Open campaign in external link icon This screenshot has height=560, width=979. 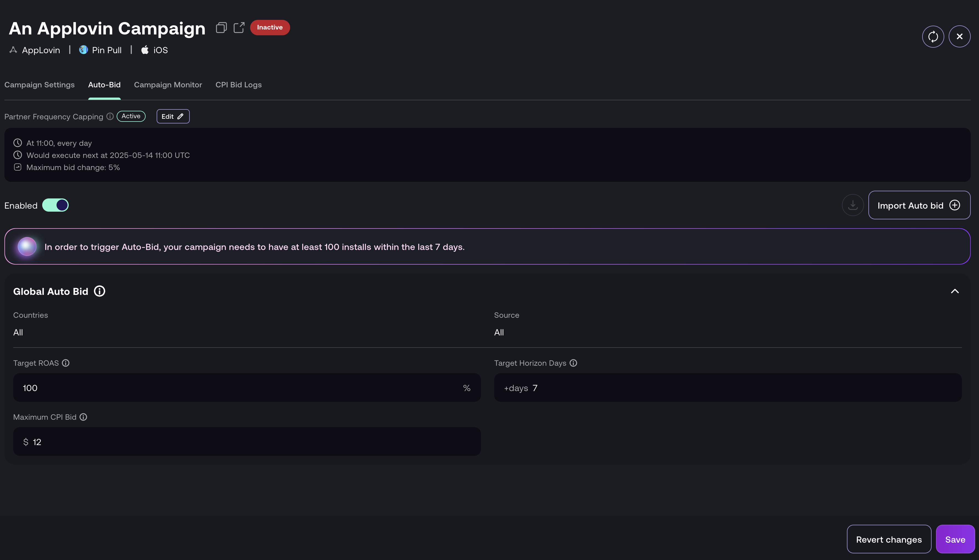[239, 27]
